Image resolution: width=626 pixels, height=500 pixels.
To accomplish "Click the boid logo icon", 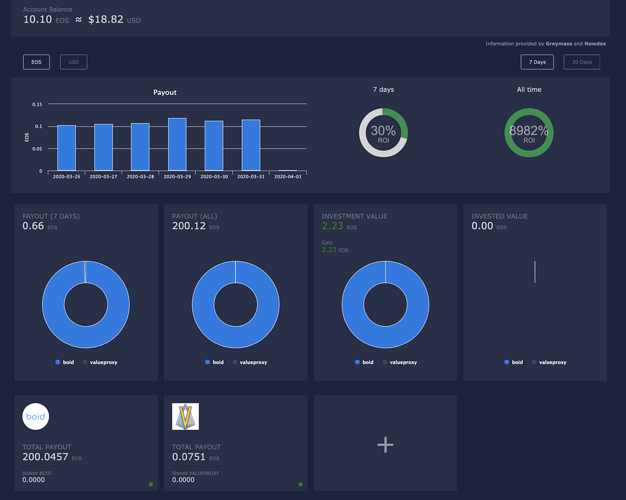I will tap(36, 417).
